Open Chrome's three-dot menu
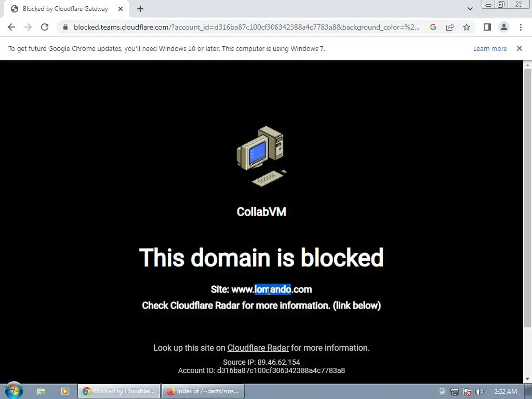Image resolution: width=532 pixels, height=399 pixels. (521, 27)
